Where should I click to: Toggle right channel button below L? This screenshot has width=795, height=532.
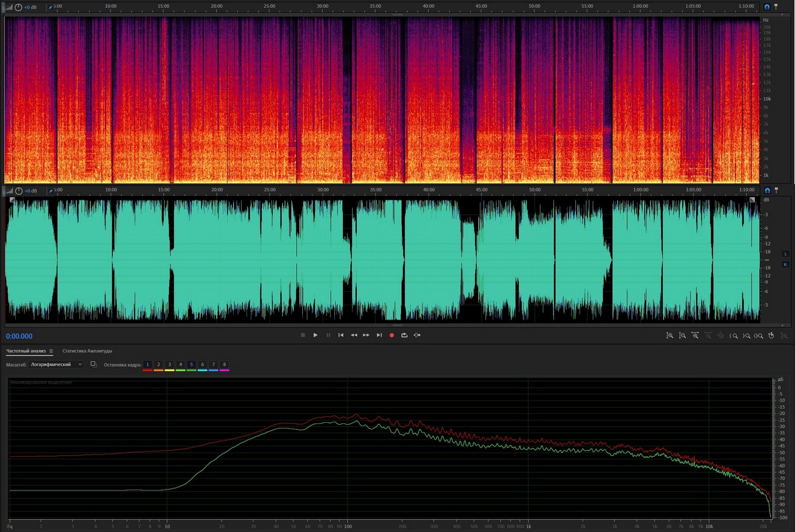pyautogui.click(x=785, y=264)
